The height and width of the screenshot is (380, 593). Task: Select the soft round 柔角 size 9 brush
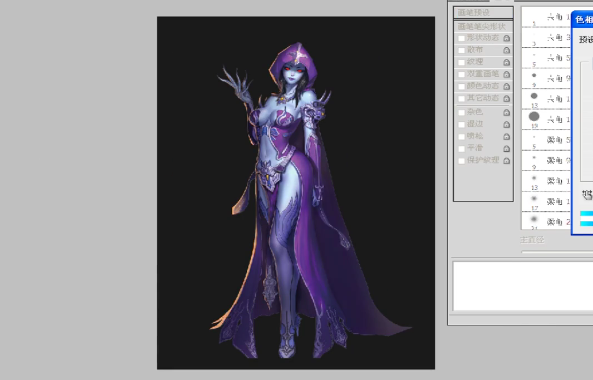click(546, 160)
